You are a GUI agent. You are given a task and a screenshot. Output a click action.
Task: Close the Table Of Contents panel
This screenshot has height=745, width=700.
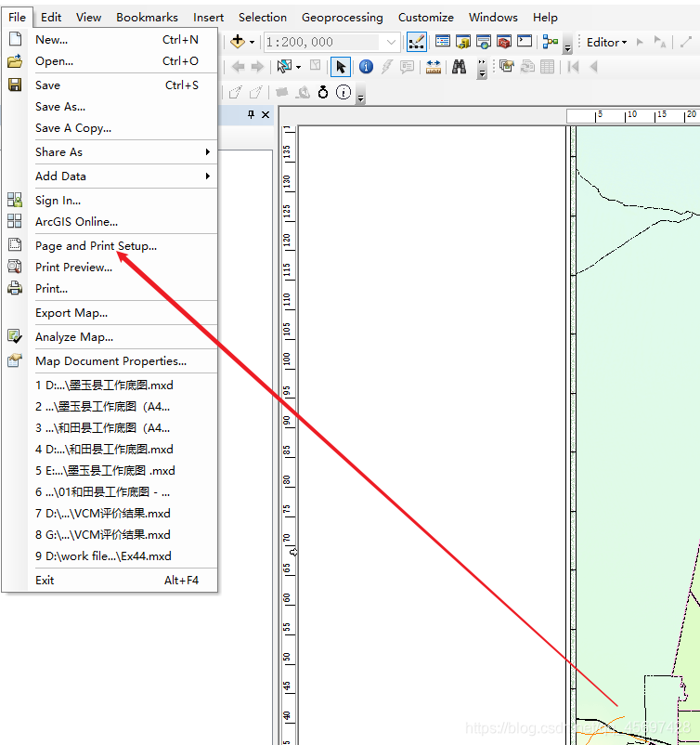266,114
